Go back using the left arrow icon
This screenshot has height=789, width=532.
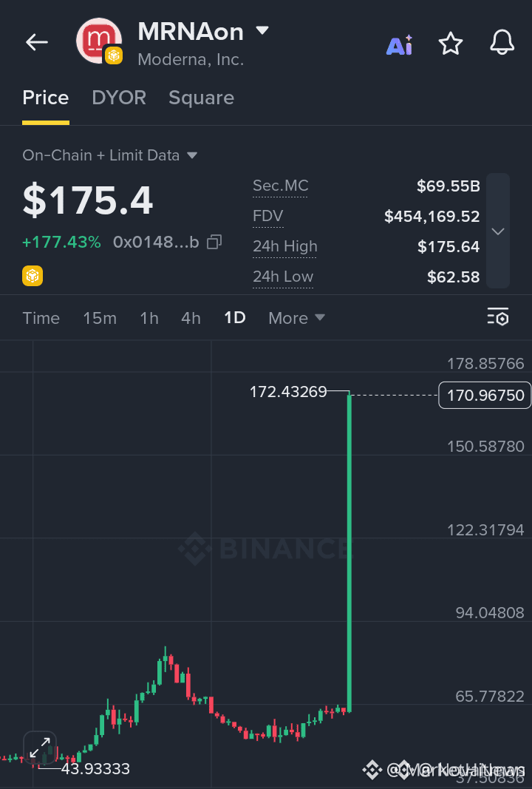point(37,42)
